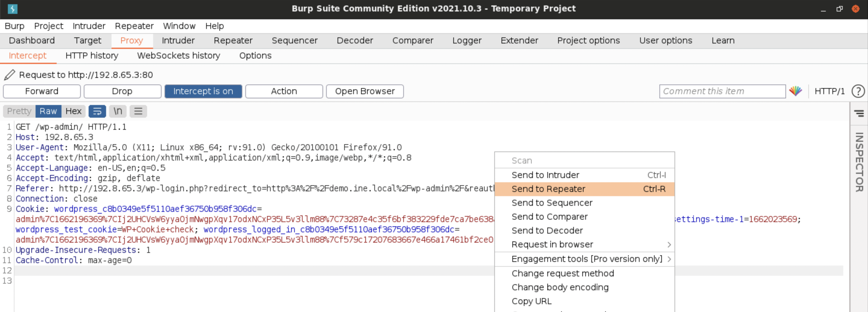Click the Scan entry icon area in the context menu
The width and height of the screenshot is (868, 312).
[522, 160]
